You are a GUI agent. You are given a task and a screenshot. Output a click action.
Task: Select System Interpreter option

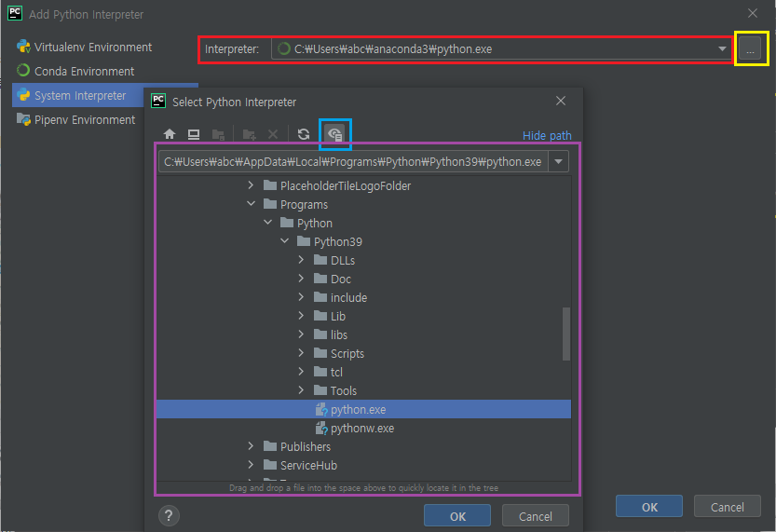[78, 95]
